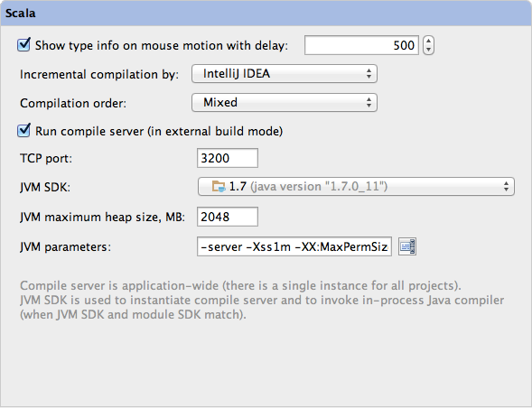Expand JVM parameters editor icon button

pos(407,246)
